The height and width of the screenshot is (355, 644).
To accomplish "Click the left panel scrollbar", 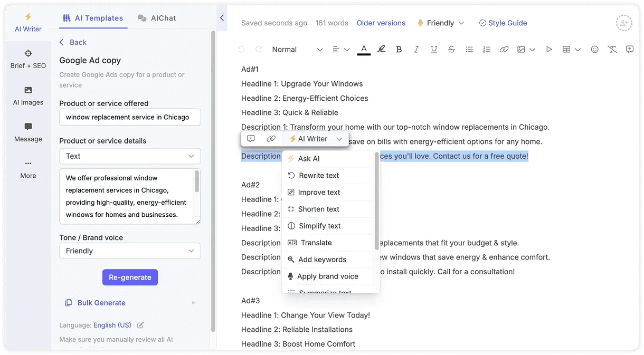I will click(213, 180).
